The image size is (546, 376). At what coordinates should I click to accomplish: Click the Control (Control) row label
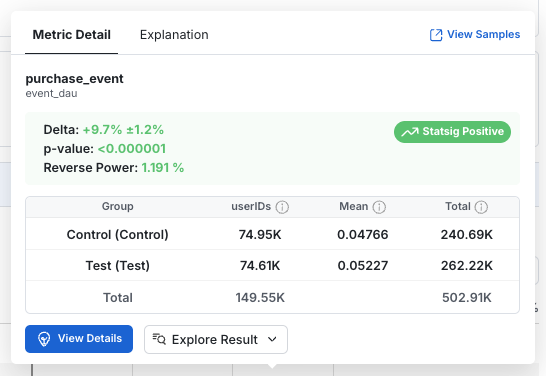pos(118,234)
